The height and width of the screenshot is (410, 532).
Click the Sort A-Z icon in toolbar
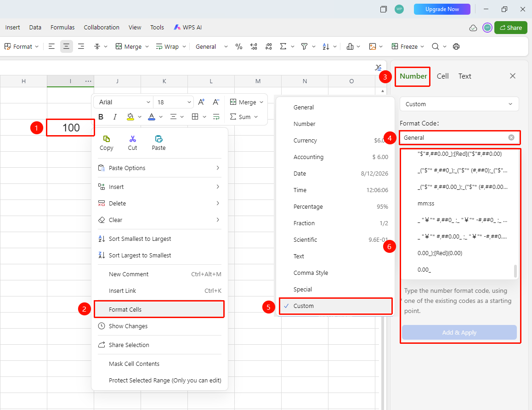click(326, 46)
